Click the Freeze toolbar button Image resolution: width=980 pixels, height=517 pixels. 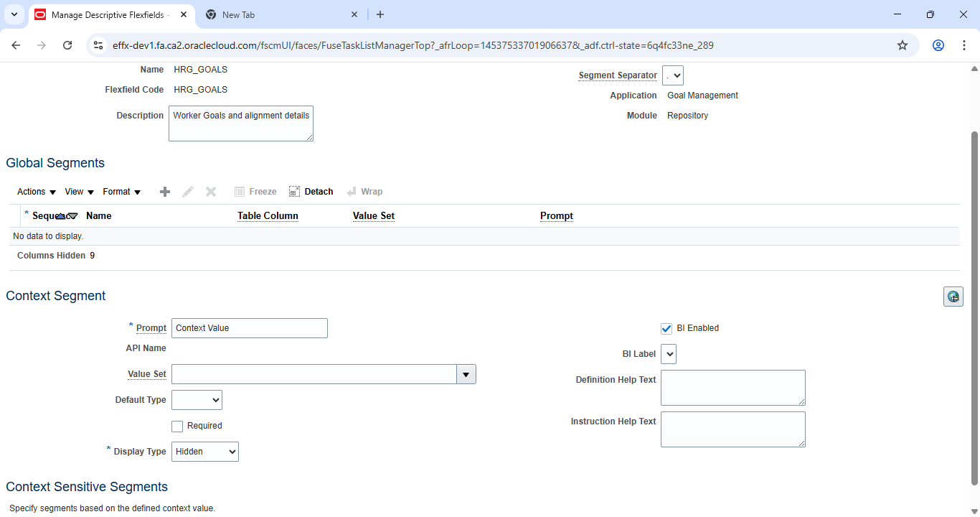pos(255,192)
